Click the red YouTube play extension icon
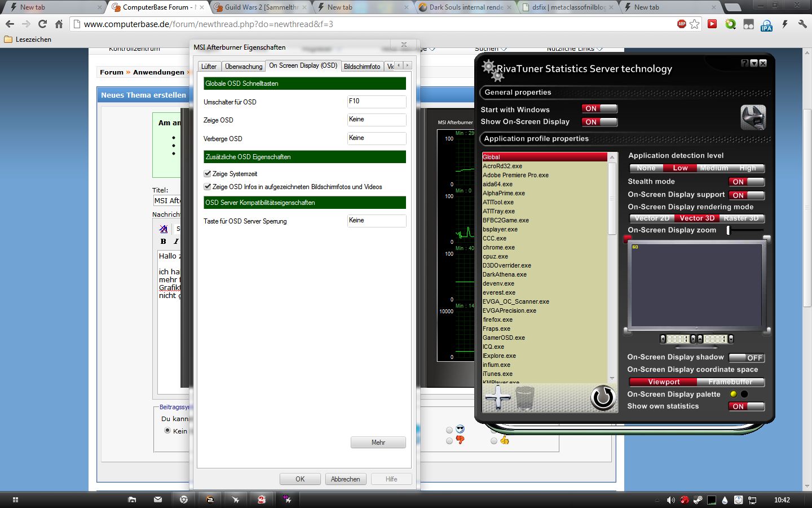812x508 pixels. point(713,24)
